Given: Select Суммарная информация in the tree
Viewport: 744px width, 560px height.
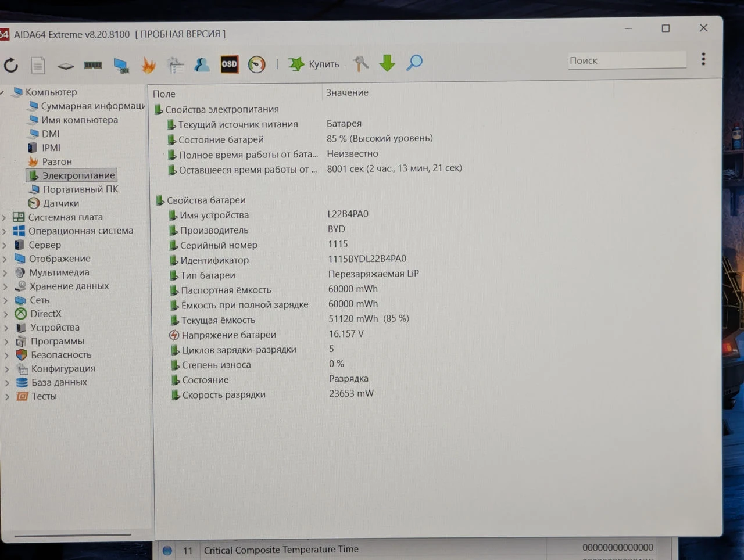Looking at the screenshot, I should point(87,106).
